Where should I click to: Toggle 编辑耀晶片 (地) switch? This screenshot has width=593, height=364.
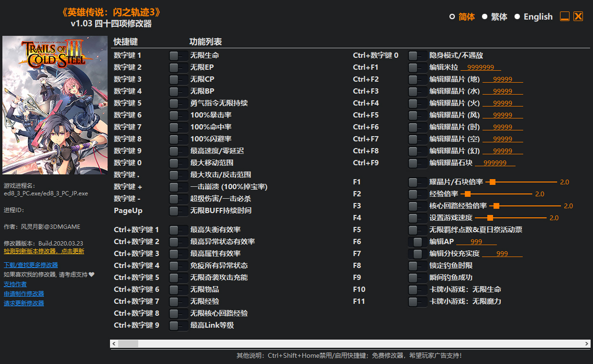click(417, 79)
